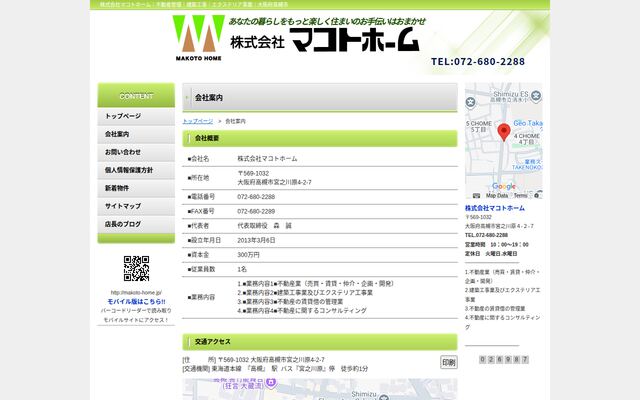Click the 株式会社マコトホーム header title banner
Image resolution: width=640 pixels, height=400 pixels.
[x=324, y=42]
